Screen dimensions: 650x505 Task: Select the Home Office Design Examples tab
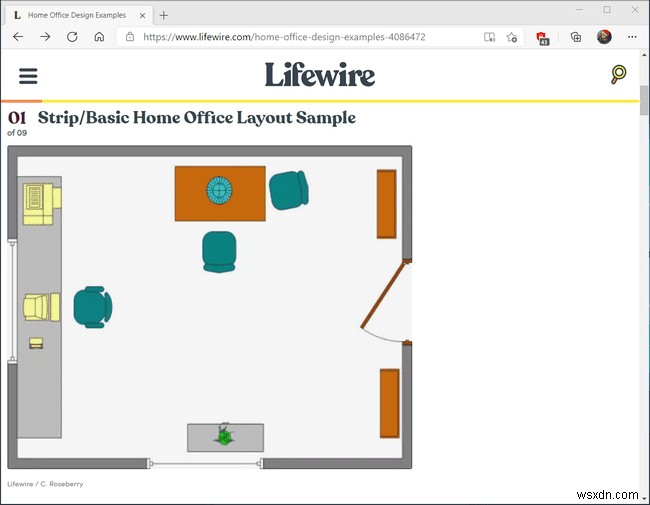pos(79,15)
